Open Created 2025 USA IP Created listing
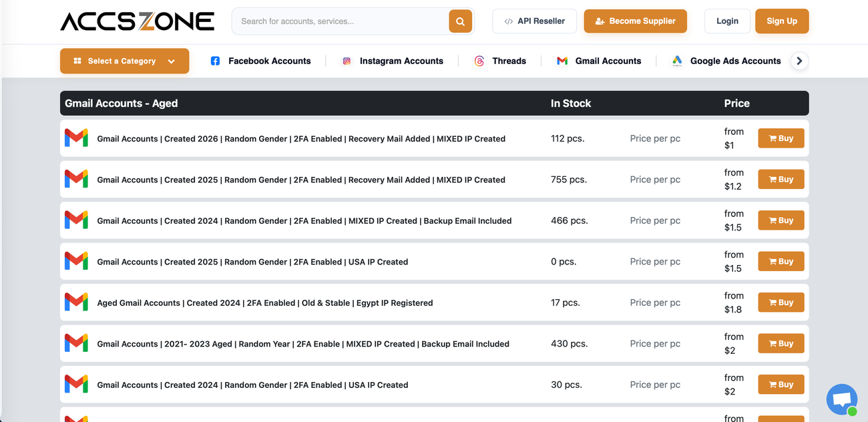This screenshot has width=868, height=422. 252,262
